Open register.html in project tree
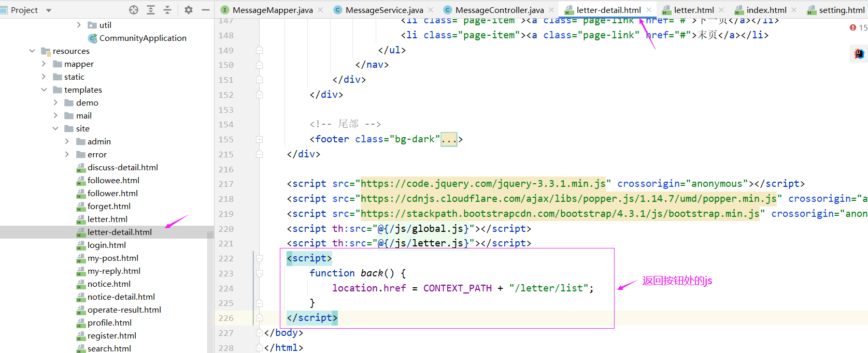 (112, 335)
